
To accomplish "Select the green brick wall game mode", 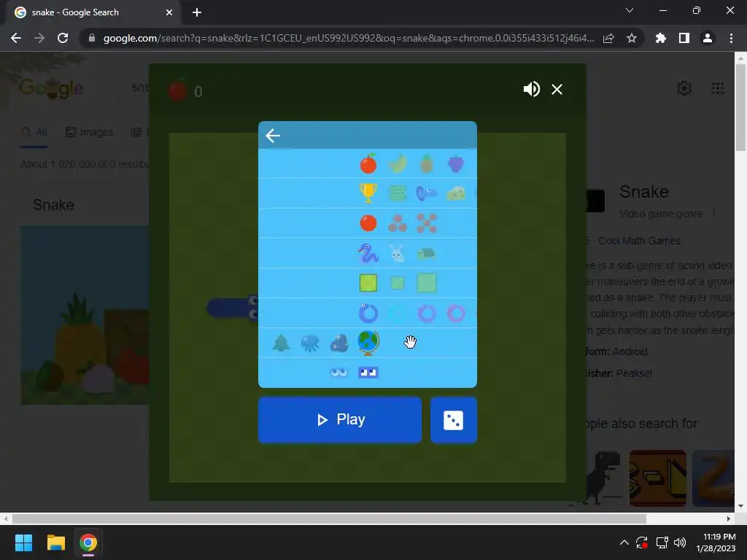I will (398, 193).
